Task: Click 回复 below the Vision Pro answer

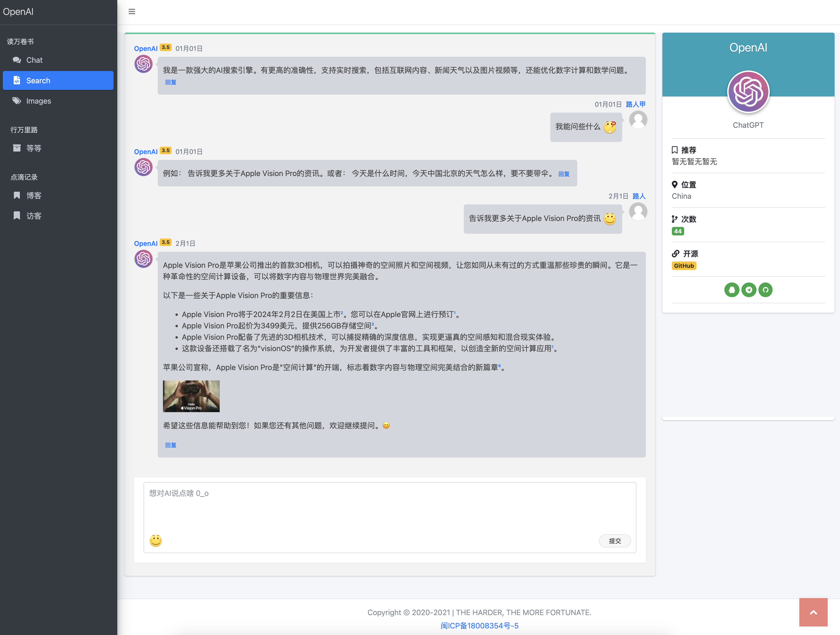Action: click(171, 445)
